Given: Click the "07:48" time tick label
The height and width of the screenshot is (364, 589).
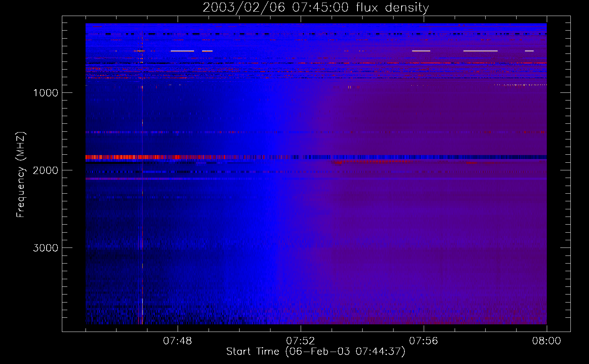Looking at the screenshot, I should point(178,341).
